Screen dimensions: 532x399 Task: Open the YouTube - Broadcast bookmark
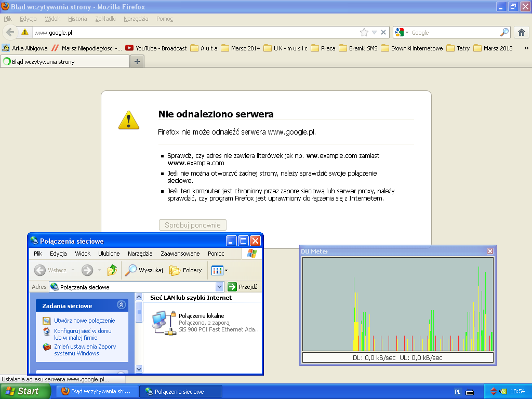pos(156,48)
